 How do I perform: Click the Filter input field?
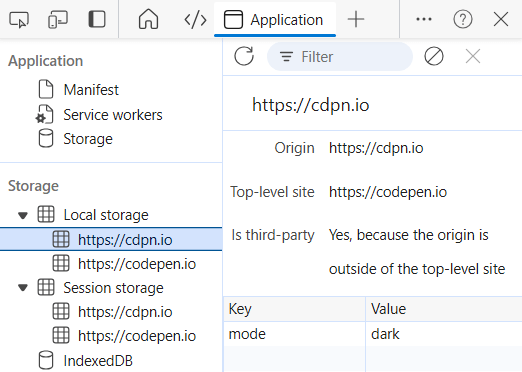pos(340,57)
